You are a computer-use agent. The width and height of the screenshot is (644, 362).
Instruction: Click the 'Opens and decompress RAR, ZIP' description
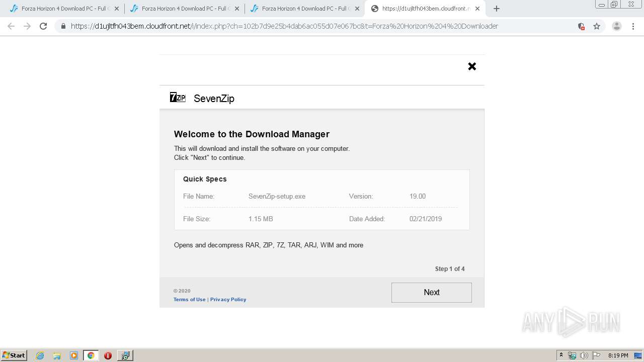point(269,245)
